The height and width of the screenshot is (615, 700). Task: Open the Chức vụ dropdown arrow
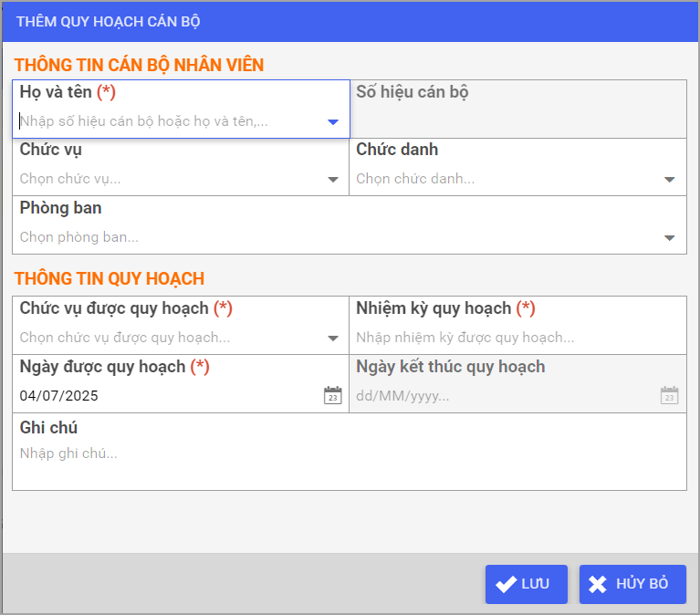(333, 180)
